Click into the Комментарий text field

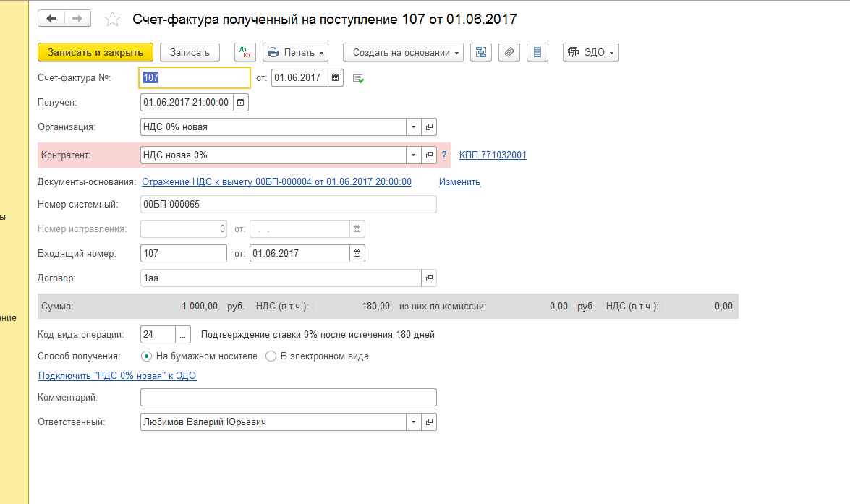pos(288,398)
